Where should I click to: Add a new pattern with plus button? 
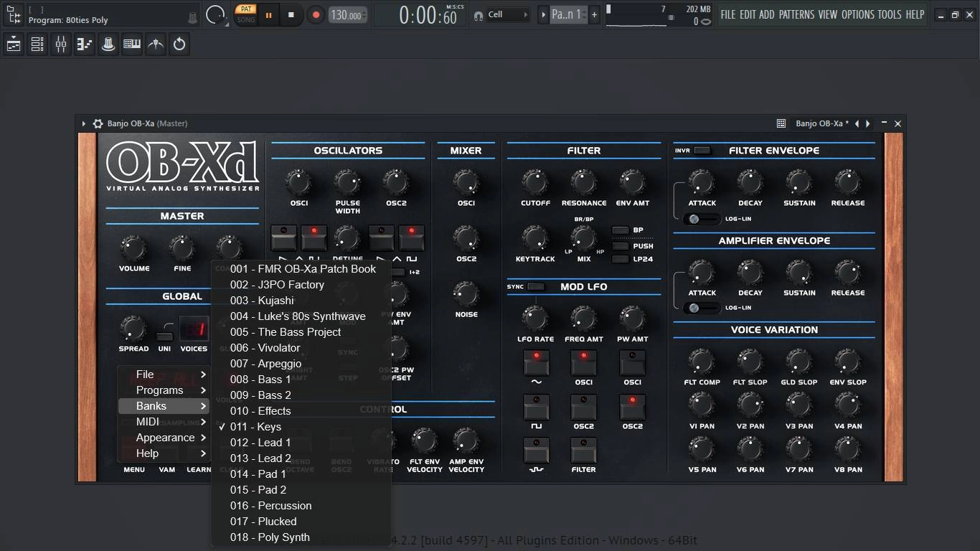[594, 14]
